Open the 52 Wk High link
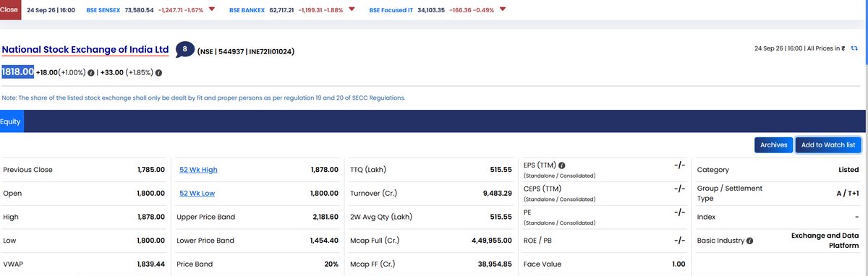This screenshot has width=868, height=276. (x=198, y=170)
